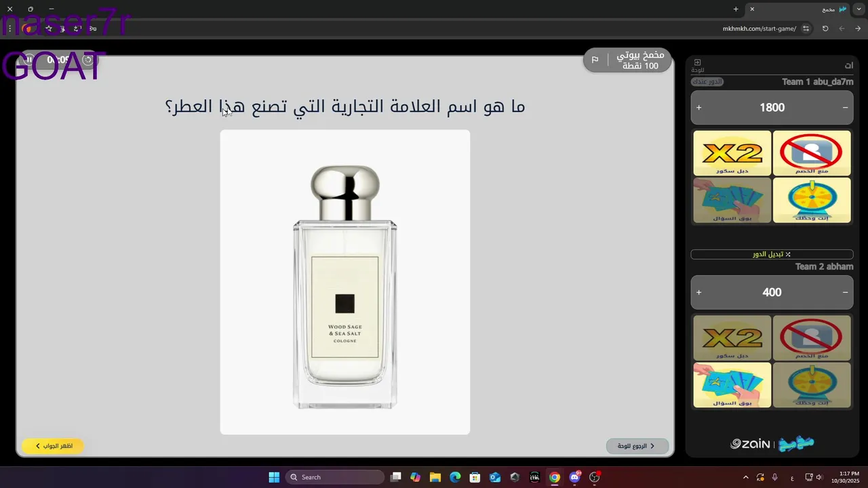Reveal the answer with اظهر الجواب button
868x488 pixels.
[53, 446]
